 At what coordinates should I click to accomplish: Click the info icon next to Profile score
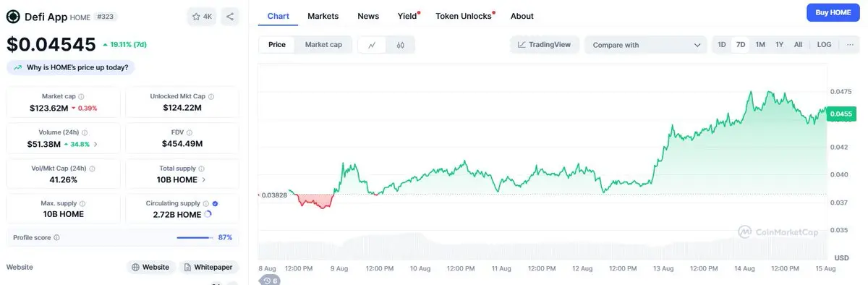tap(57, 237)
